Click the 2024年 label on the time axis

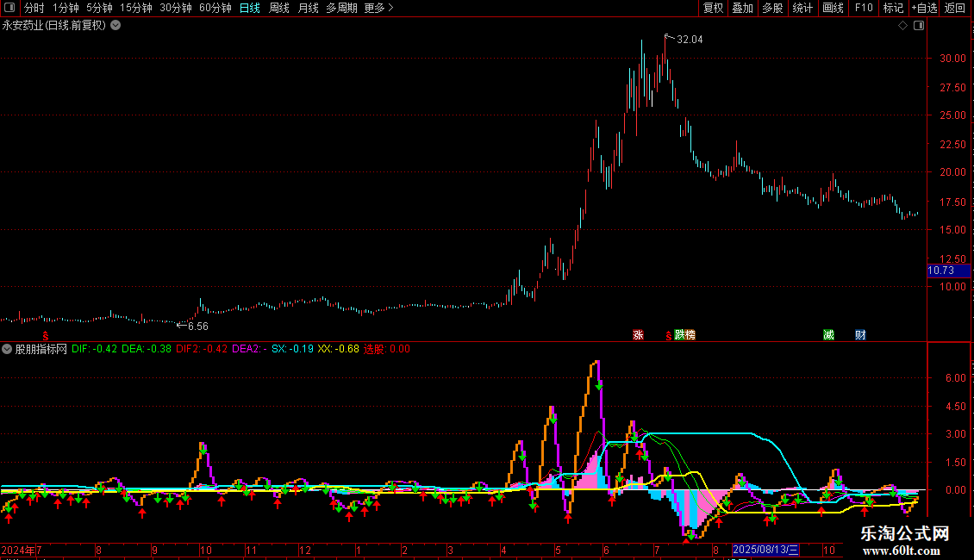click(x=18, y=550)
